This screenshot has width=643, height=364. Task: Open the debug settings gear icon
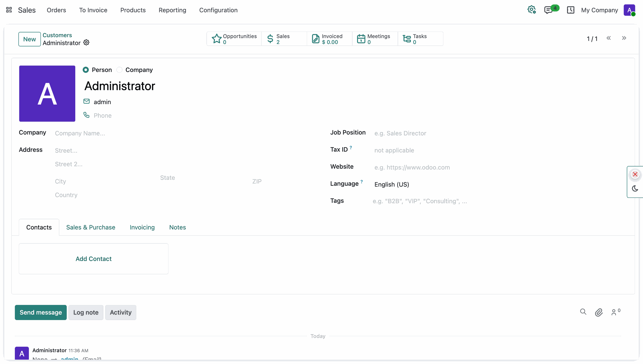point(531,10)
